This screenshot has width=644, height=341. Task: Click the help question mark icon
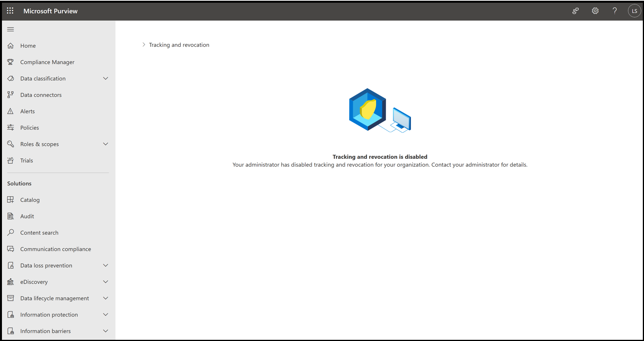[614, 11]
